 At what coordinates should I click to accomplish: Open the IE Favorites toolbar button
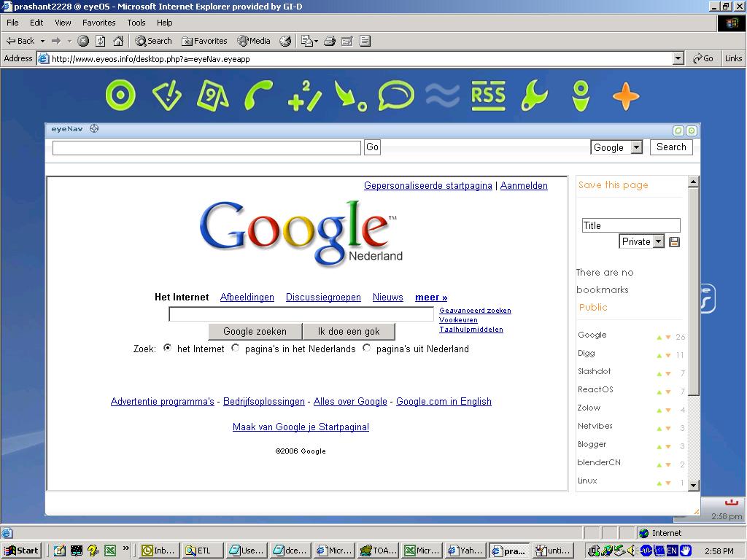click(x=204, y=41)
